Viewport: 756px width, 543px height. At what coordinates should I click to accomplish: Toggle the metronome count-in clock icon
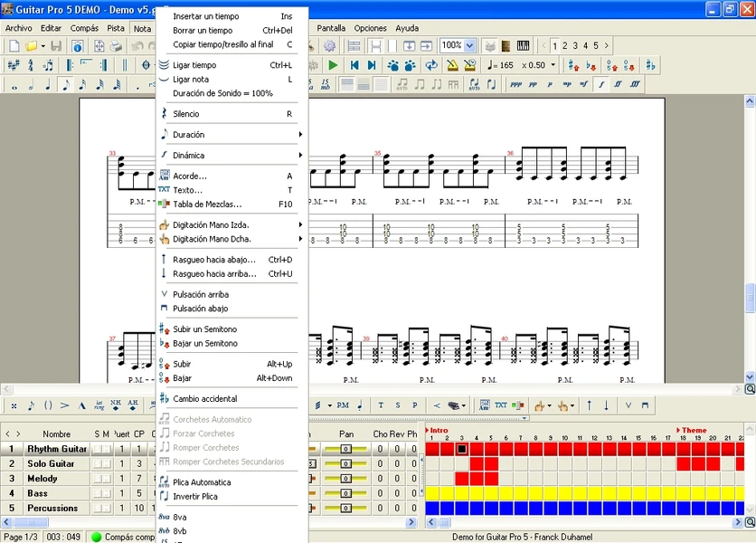(x=469, y=65)
